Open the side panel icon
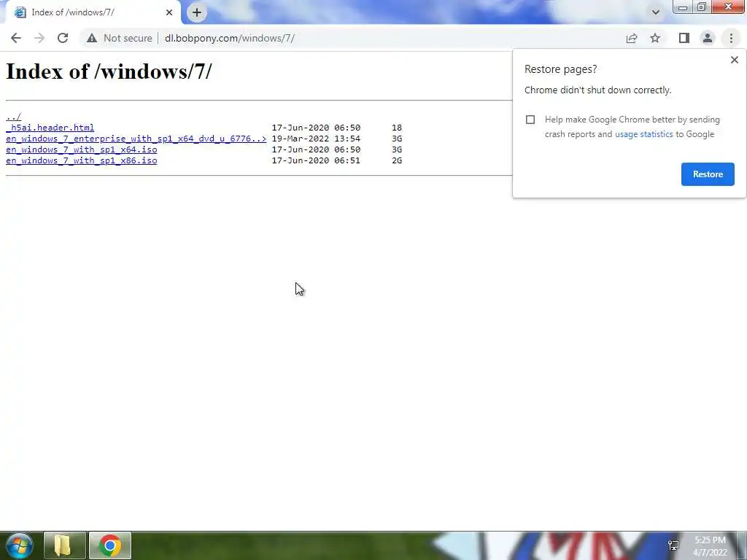This screenshot has height=560, width=747. pyautogui.click(x=684, y=38)
